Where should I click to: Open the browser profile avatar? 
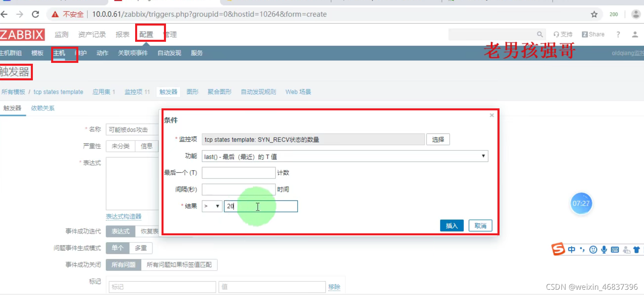(636, 14)
